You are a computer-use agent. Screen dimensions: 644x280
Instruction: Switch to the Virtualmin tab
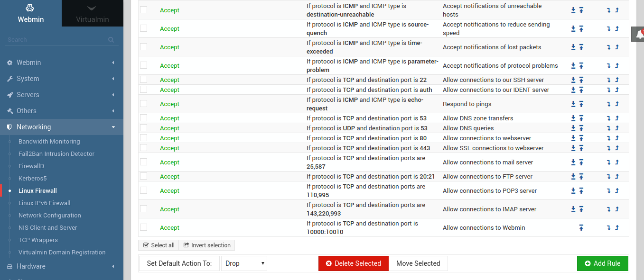coord(93,13)
